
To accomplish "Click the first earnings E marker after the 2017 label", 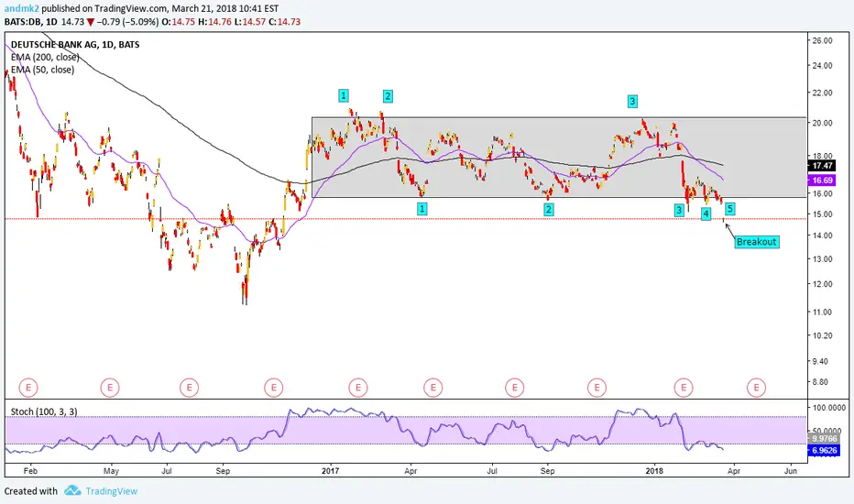I will (358, 388).
